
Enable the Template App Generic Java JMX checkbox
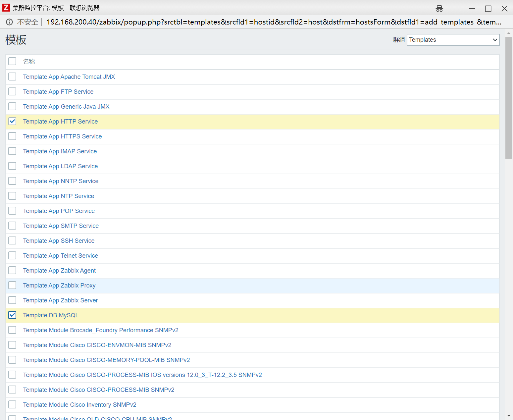(x=12, y=106)
